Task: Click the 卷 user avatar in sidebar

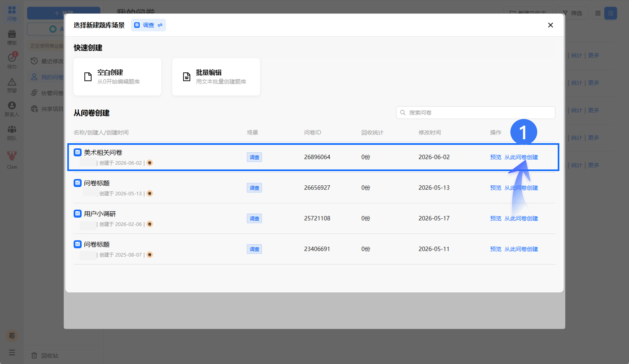Action: [12, 336]
